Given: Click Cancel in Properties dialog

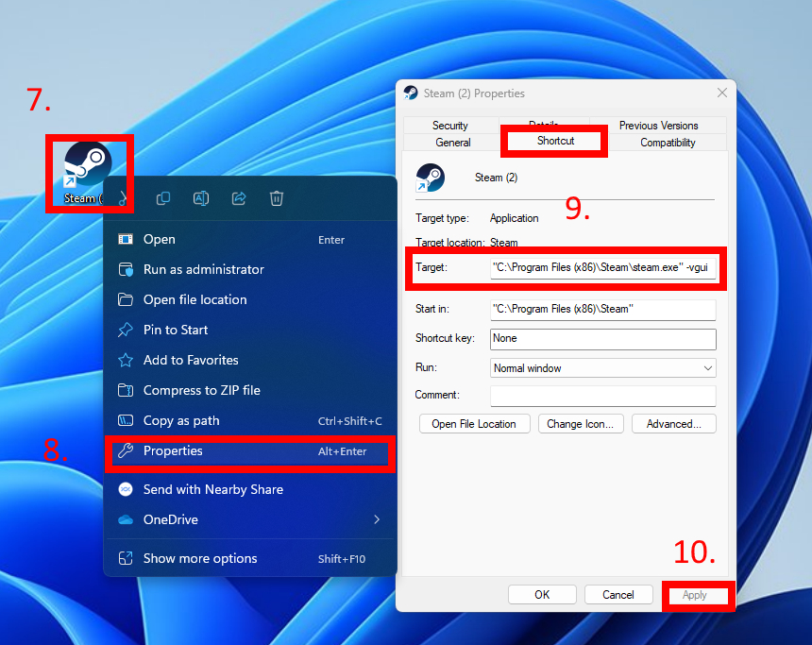Looking at the screenshot, I should [618, 595].
